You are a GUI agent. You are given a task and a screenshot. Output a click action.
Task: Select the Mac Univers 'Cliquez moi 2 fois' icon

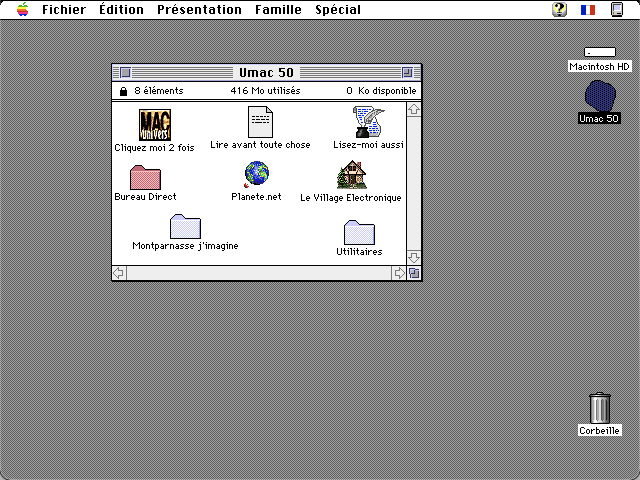155,124
